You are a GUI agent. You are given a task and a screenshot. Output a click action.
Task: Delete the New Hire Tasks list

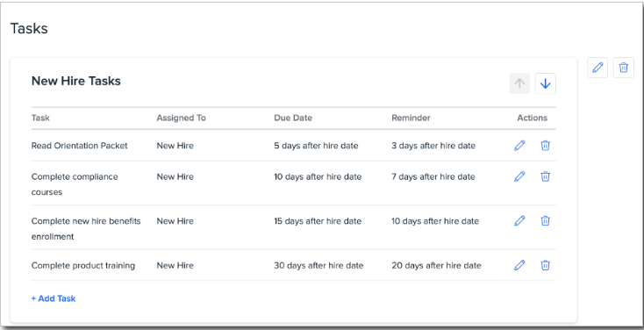pos(624,68)
